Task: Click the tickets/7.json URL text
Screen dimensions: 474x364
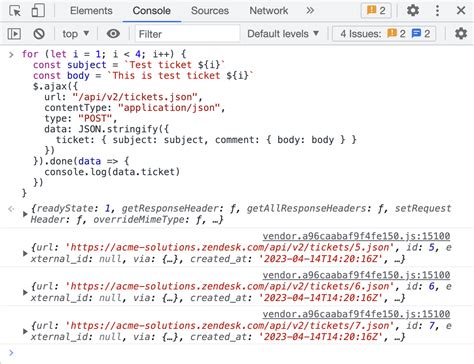Action: (x=229, y=325)
